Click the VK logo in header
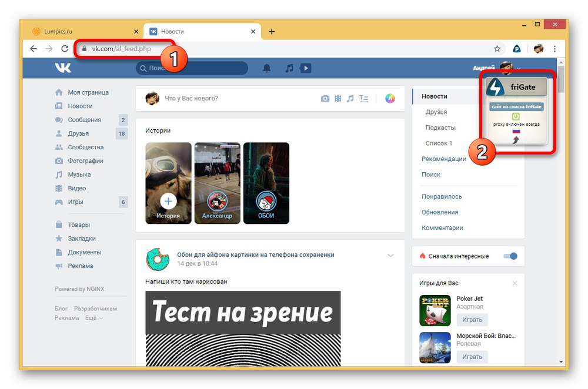588x389 pixels. (63, 68)
